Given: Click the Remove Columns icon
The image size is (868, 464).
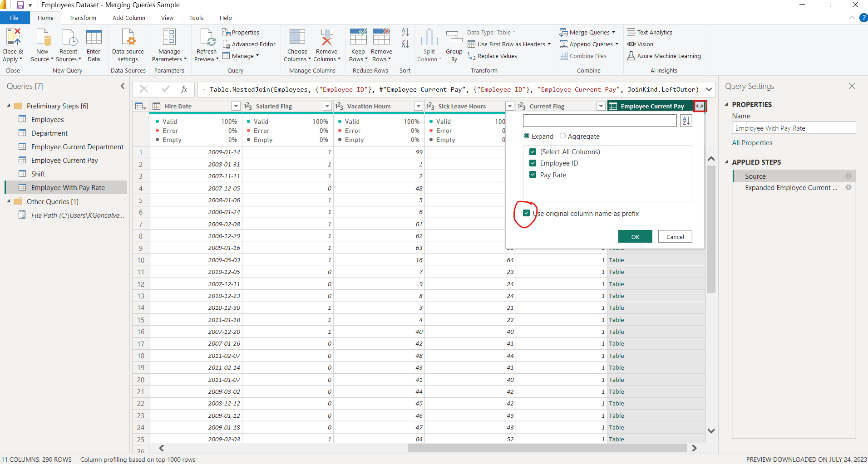Looking at the screenshot, I should (x=326, y=37).
